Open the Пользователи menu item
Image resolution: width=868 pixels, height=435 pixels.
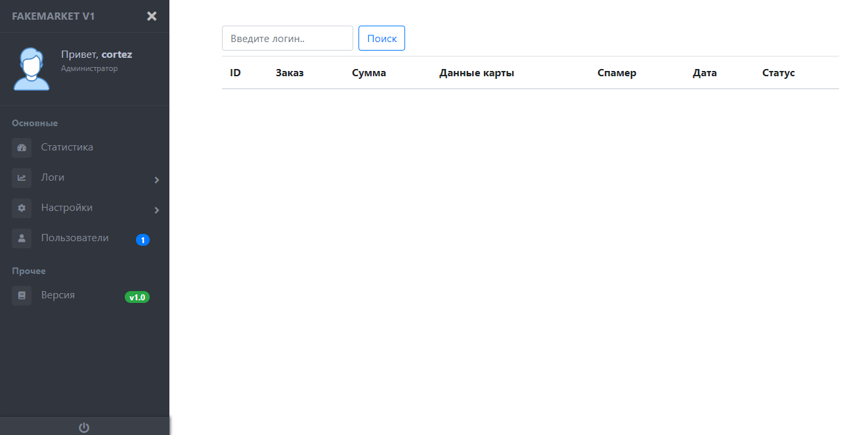[x=75, y=238]
